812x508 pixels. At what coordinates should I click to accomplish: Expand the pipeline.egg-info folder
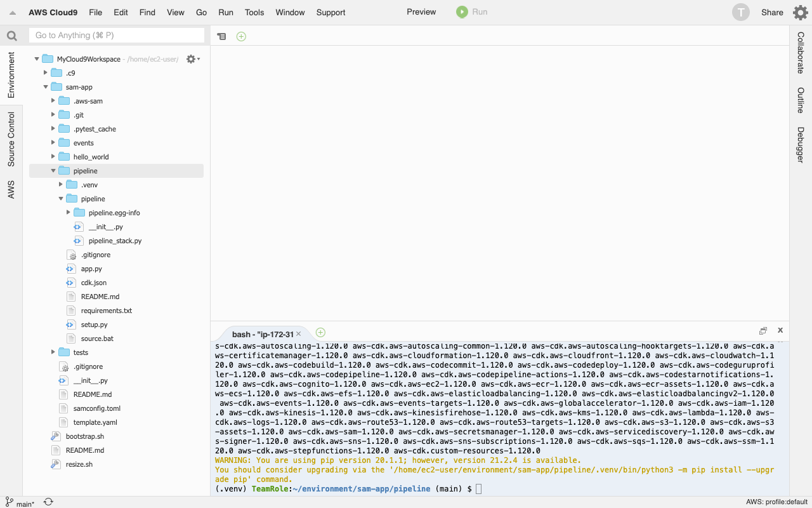point(69,213)
